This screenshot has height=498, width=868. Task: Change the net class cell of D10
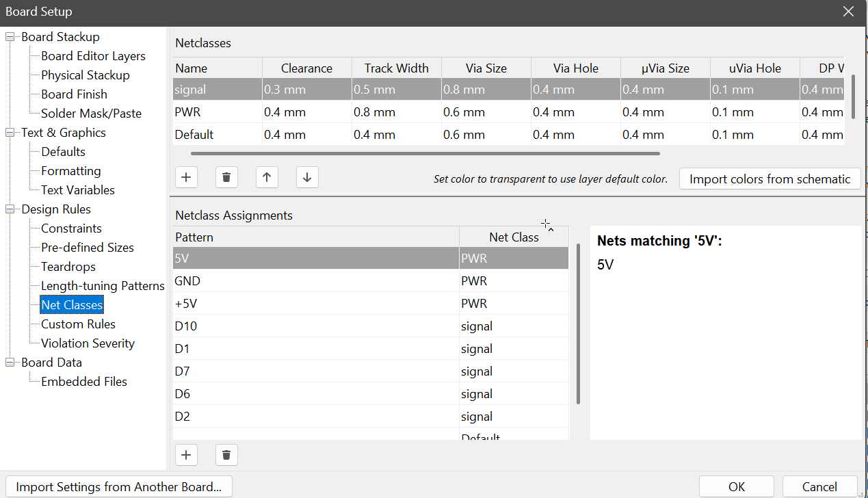coord(514,326)
